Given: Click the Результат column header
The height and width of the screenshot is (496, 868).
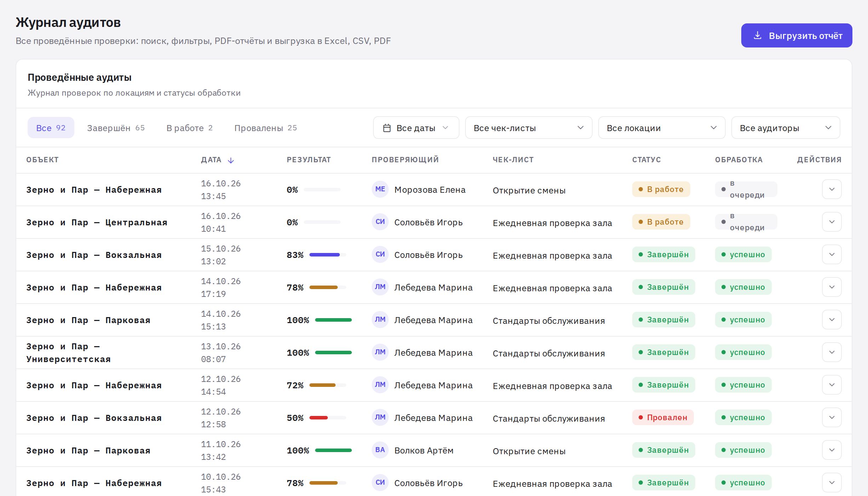Looking at the screenshot, I should click(309, 160).
